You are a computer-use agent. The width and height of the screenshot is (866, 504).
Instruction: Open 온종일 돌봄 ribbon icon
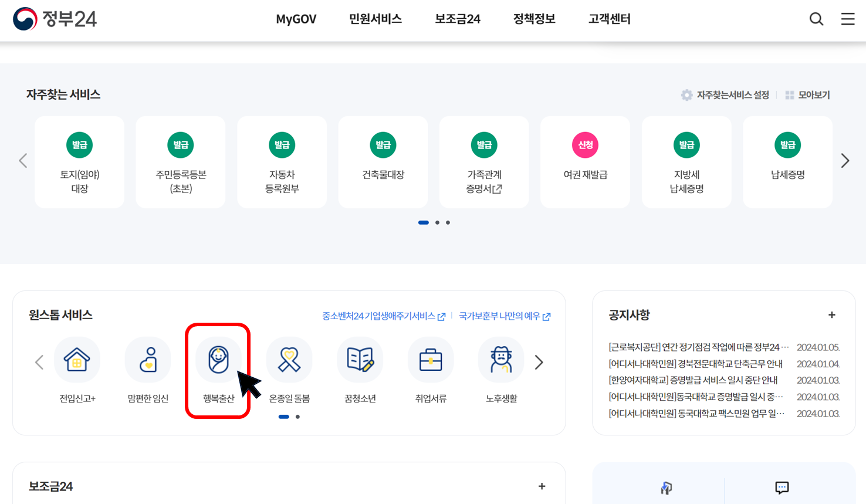(289, 360)
